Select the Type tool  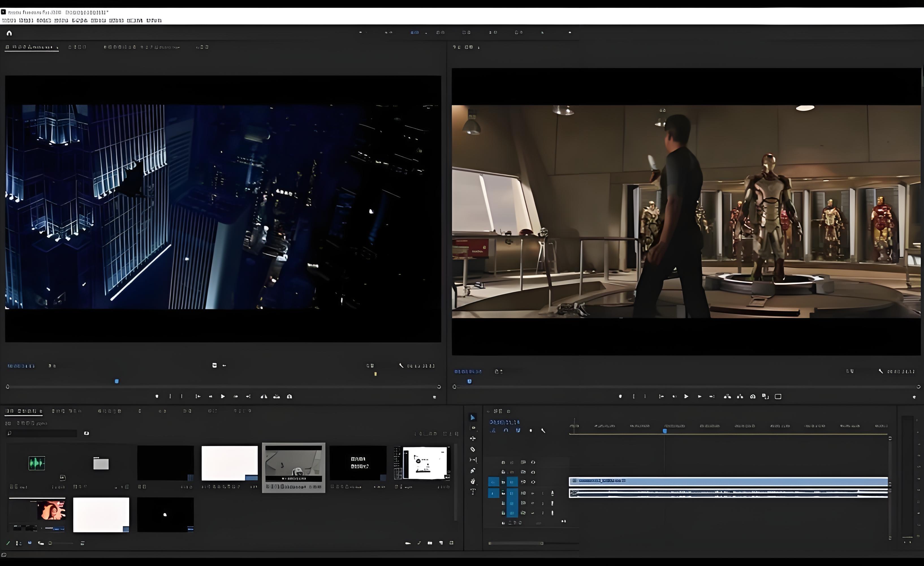[x=473, y=491]
